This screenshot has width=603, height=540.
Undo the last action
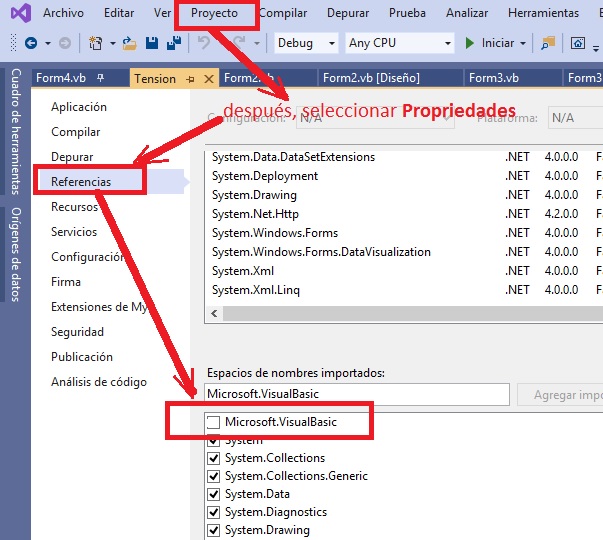point(203,43)
